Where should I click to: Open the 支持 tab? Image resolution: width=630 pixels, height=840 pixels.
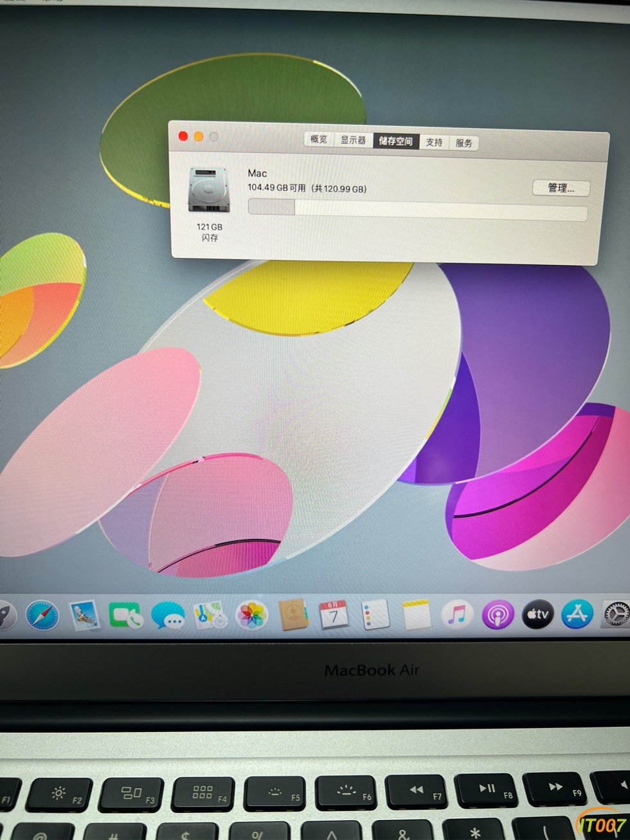434,142
